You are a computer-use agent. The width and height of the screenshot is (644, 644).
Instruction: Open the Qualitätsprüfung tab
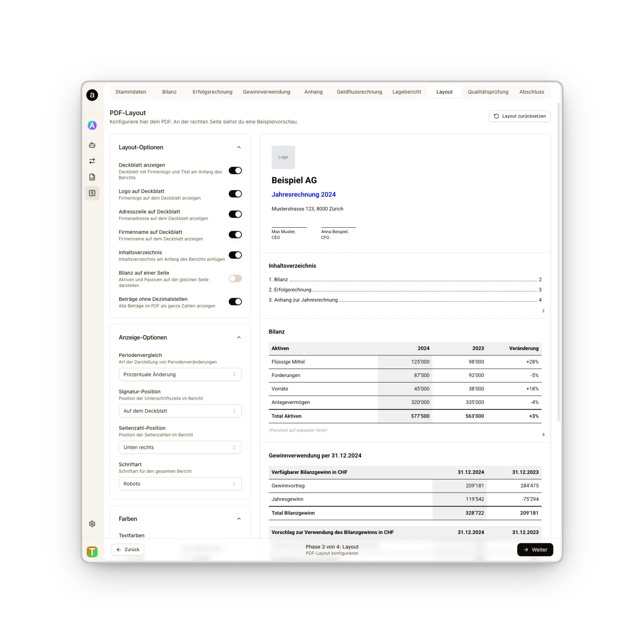tap(488, 92)
